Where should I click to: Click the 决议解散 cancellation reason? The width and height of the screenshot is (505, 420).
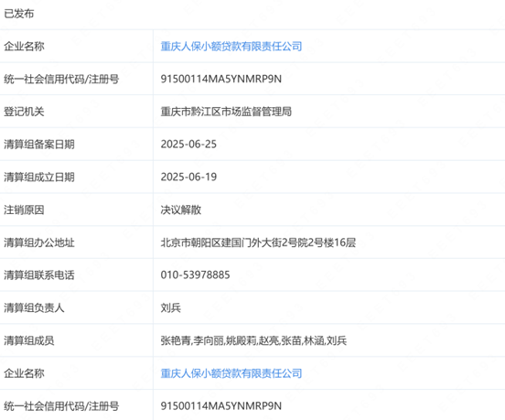coord(180,210)
